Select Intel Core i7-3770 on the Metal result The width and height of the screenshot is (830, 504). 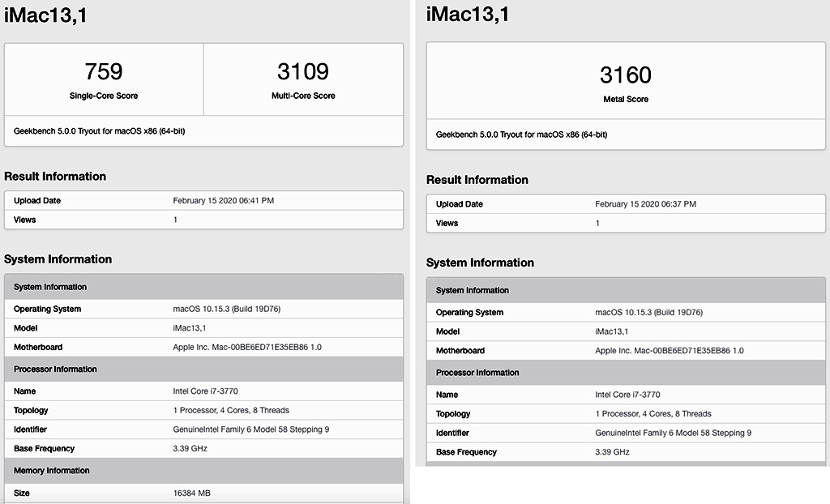coord(628,395)
